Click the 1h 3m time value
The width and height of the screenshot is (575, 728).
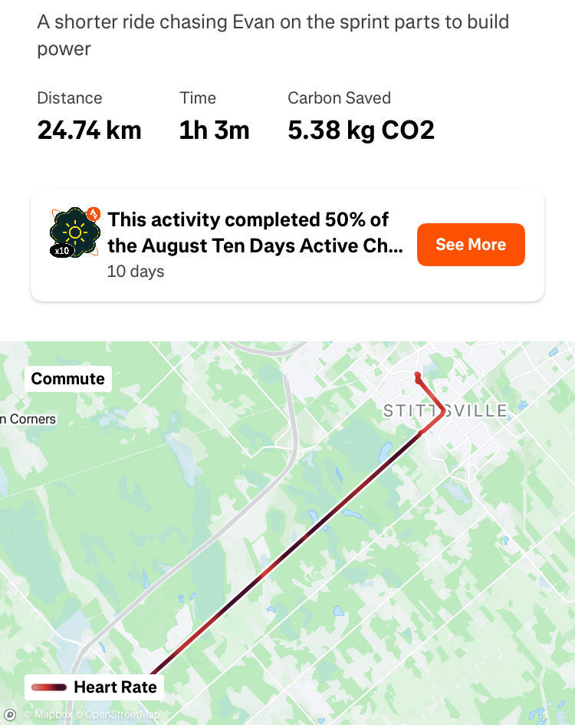(215, 130)
